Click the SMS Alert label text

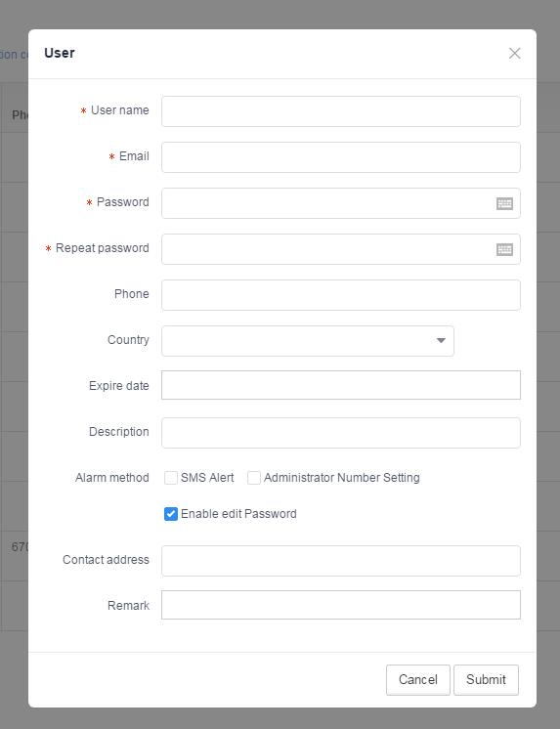pos(207,478)
